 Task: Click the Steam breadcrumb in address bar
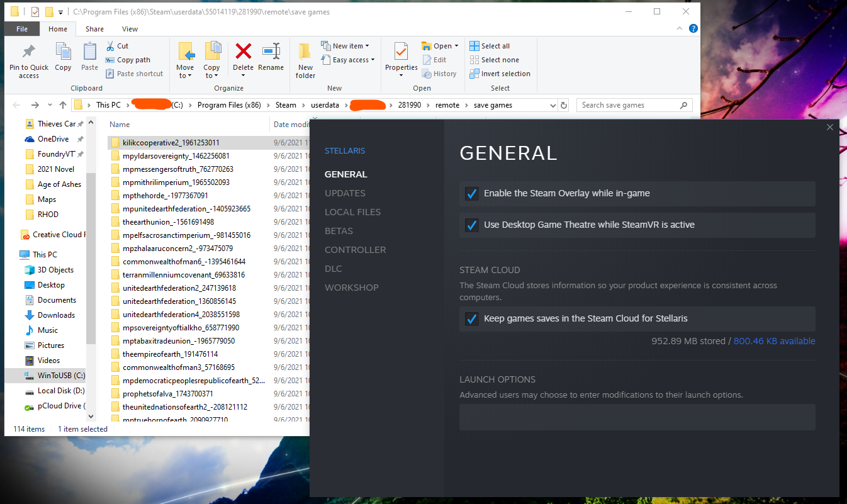[x=286, y=105]
